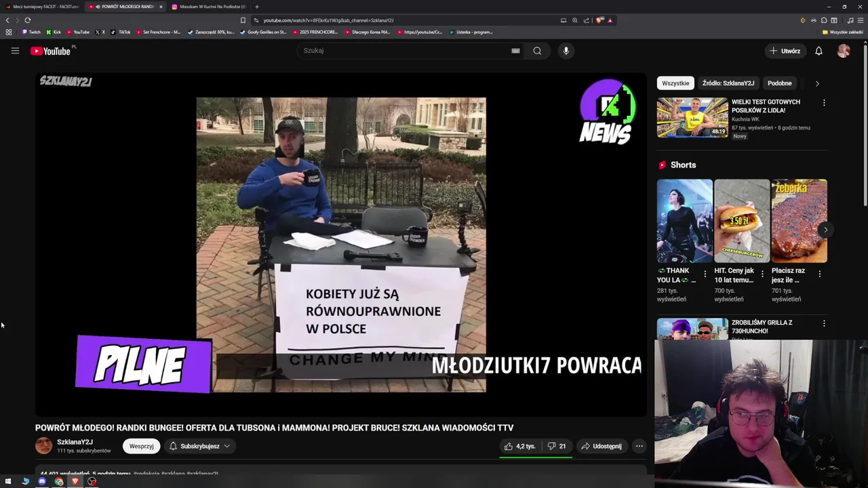Open options for Zrobiliśmy grilla video
Viewport: 868px width, 488px height.
click(824, 324)
